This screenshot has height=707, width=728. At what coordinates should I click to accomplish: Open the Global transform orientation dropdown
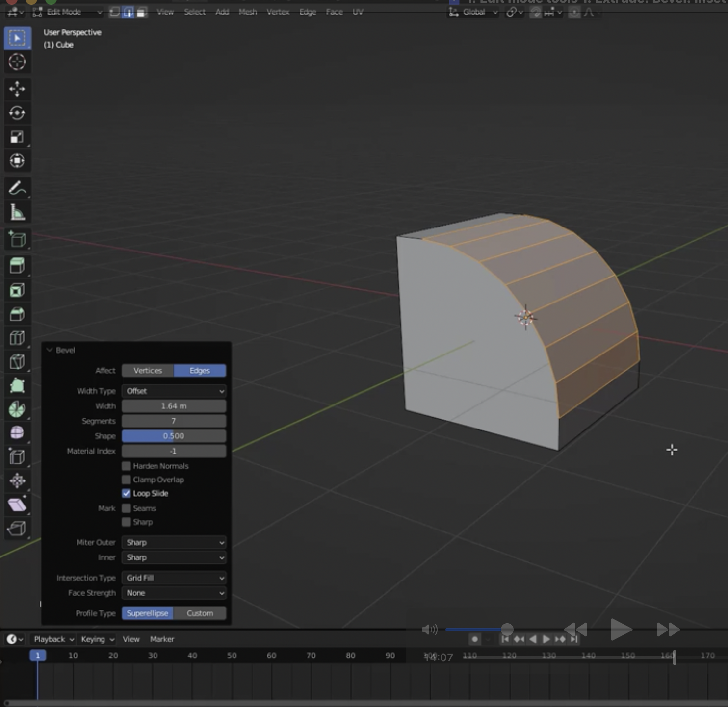[473, 12]
